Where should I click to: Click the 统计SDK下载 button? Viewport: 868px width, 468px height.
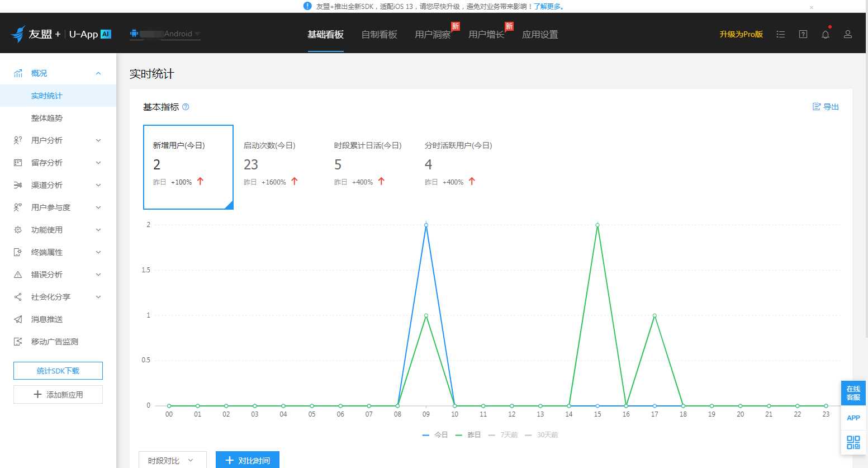(x=58, y=371)
